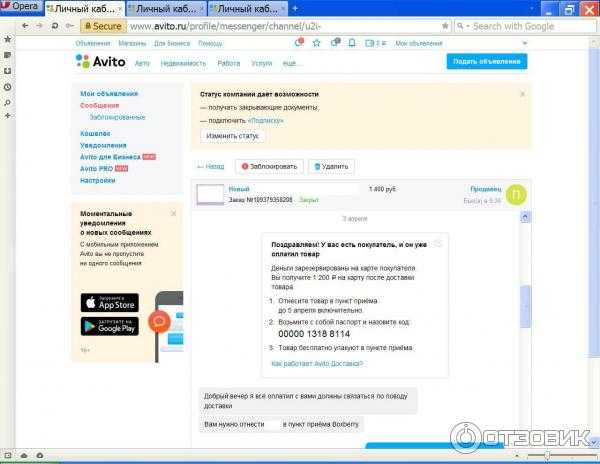
Task: Open Уведомления in sidebar
Action: 103,145
